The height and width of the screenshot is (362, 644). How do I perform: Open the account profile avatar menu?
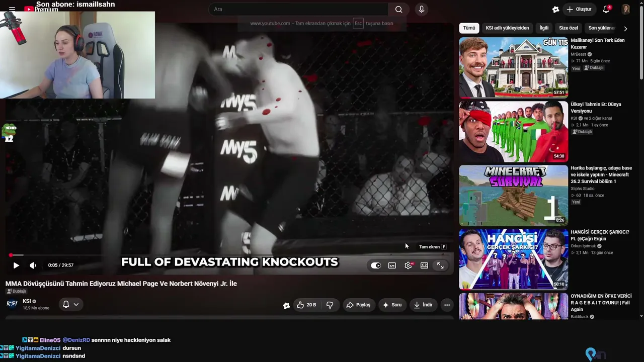626,9
